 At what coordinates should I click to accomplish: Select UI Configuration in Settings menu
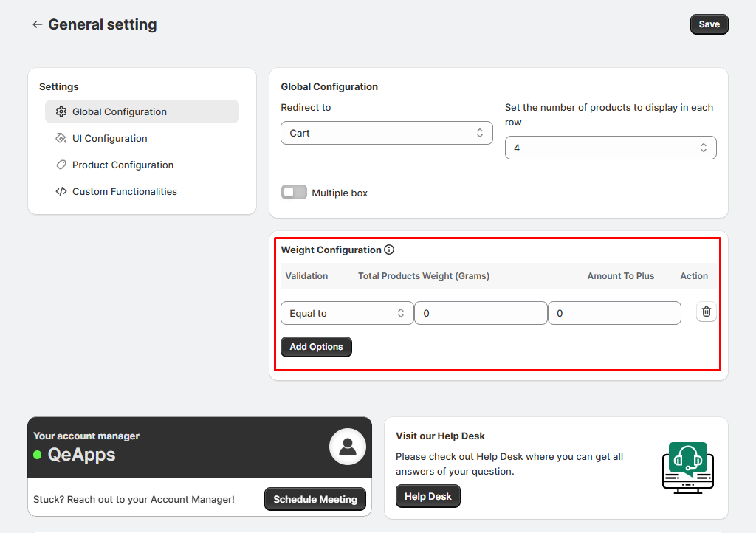click(110, 139)
